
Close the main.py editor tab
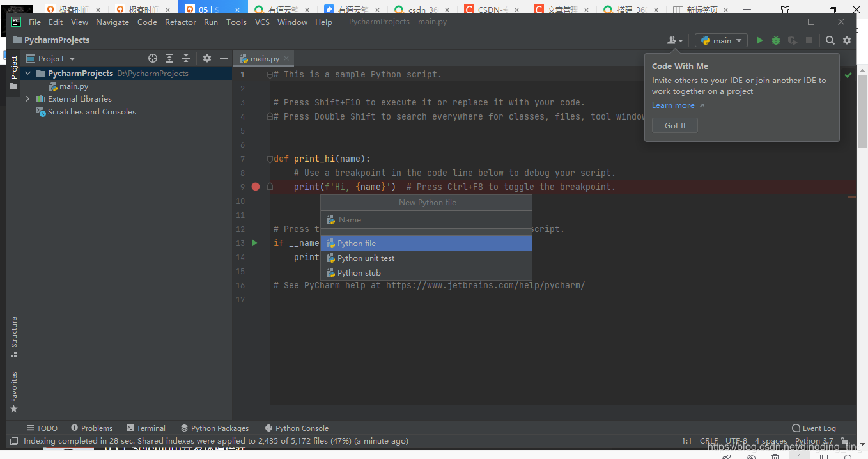(286, 58)
